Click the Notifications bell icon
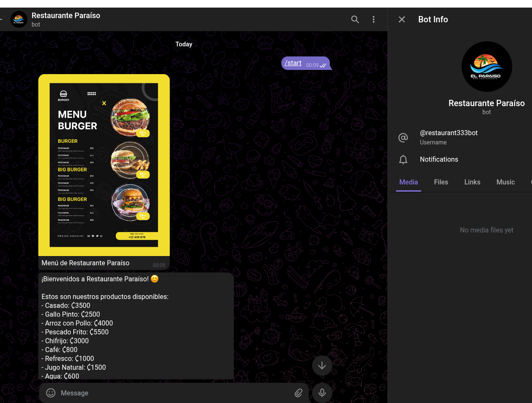532x403 pixels. pyautogui.click(x=403, y=160)
